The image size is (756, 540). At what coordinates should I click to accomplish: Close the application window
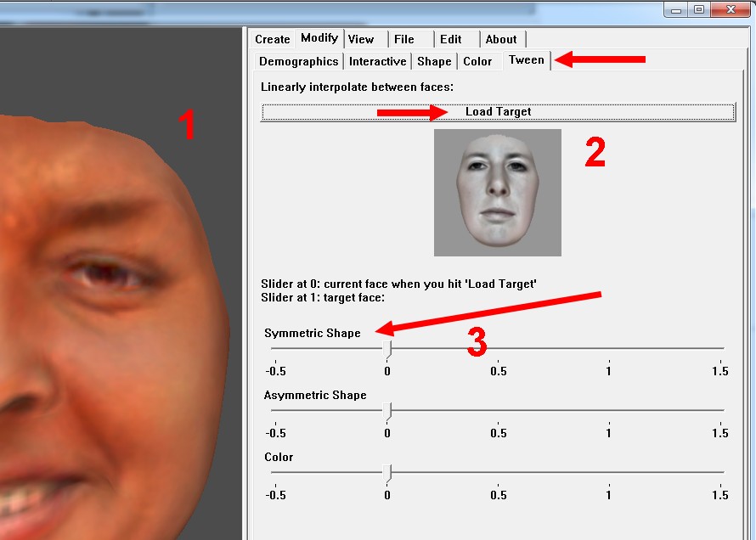coord(731,9)
